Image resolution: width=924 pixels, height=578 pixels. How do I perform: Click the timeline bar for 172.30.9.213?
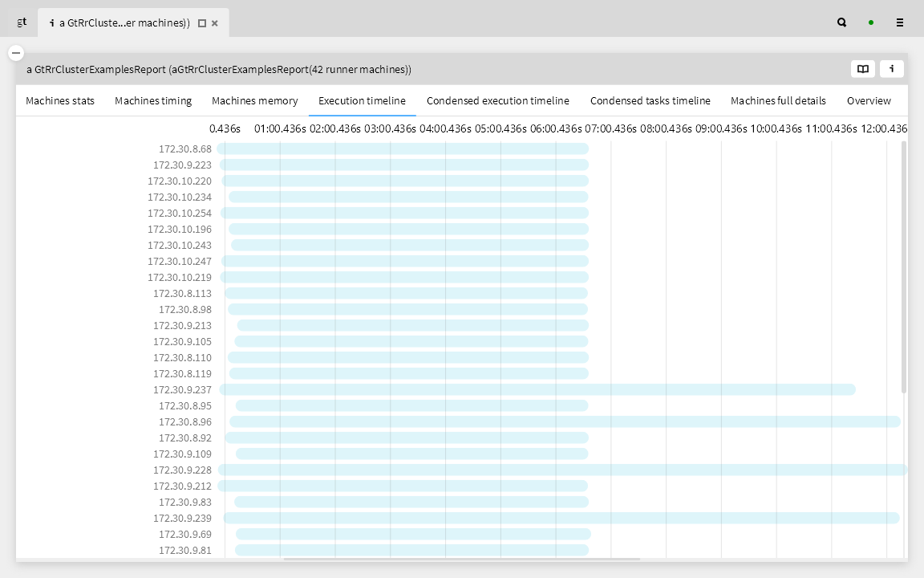coord(413,325)
